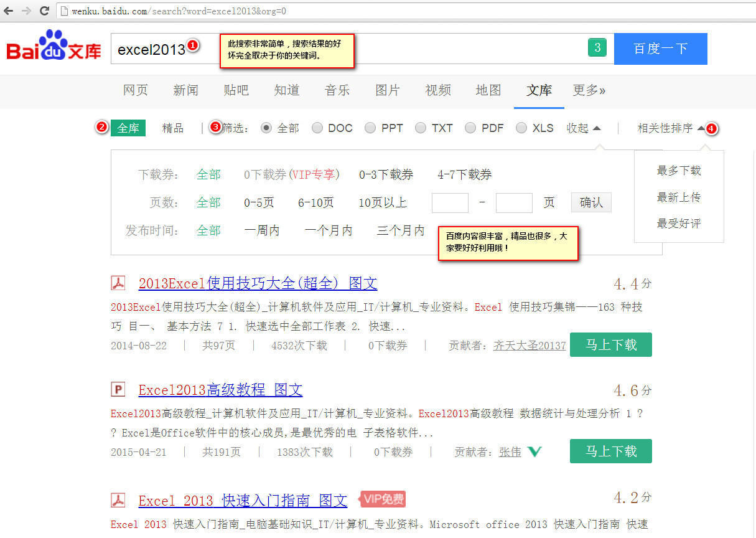756x538 pixels.
Task: Switch to the 音乐 tab
Action: 337,90
